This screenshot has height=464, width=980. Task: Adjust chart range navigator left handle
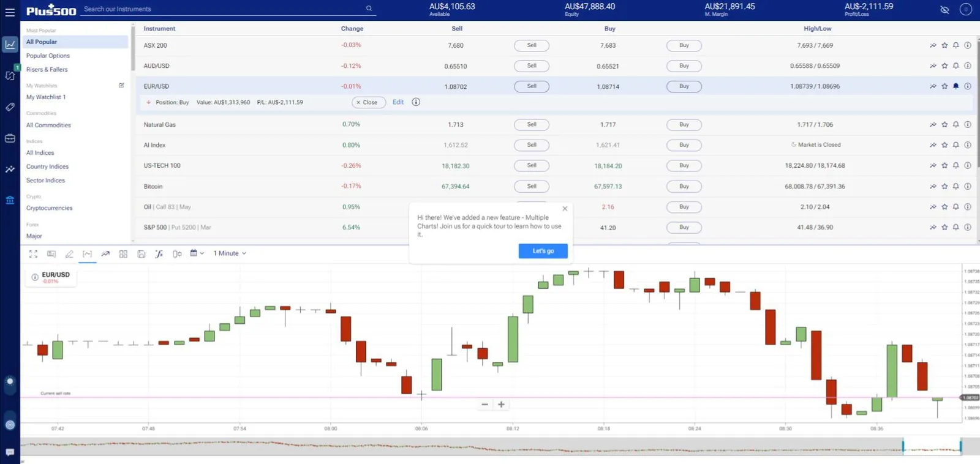click(902, 446)
